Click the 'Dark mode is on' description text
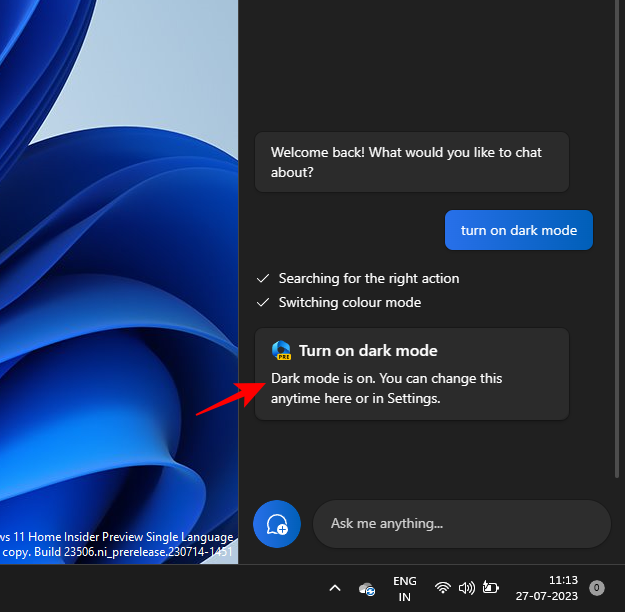 (386, 388)
